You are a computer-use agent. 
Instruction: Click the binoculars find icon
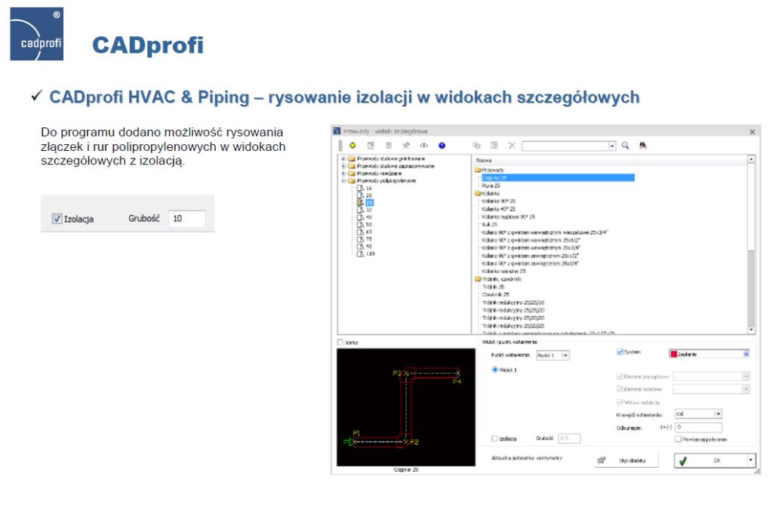click(x=642, y=145)
